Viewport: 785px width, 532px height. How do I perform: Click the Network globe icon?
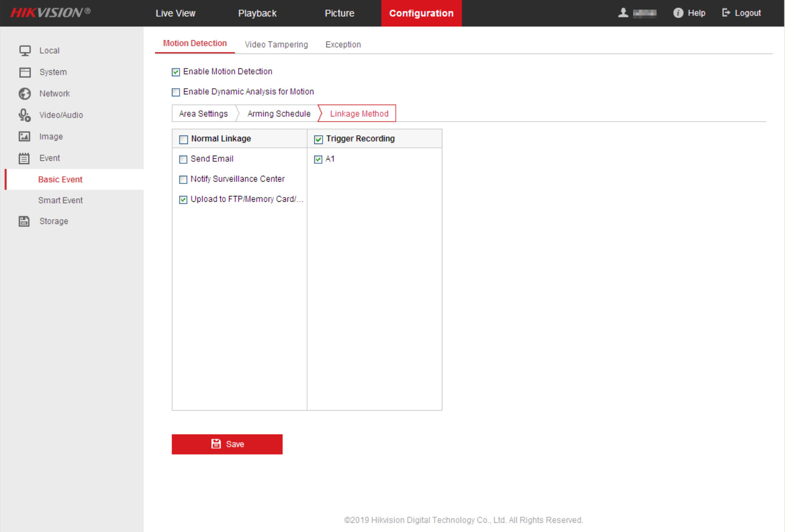tap(25, 94)
